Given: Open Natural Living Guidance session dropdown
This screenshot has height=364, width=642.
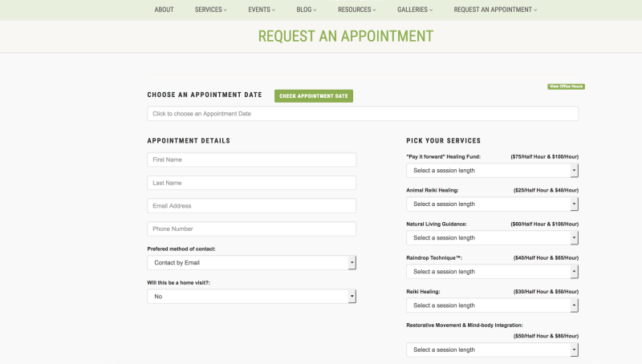Looking at the screenshot, I should point(492,238).
